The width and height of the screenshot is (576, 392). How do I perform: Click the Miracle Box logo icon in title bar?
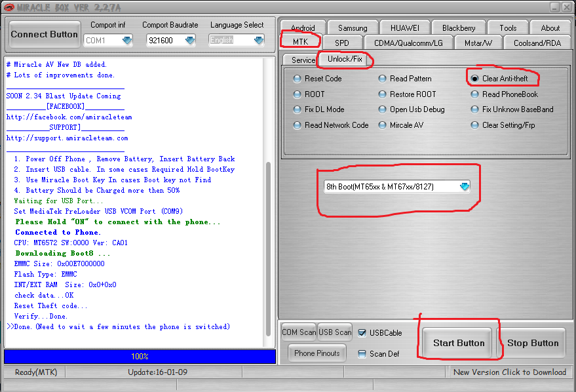point(9,7)
